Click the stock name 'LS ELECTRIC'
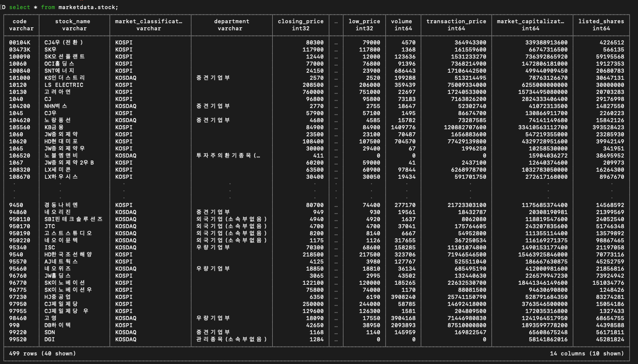Viewport: 638px width, 364px height. tap(64, 85)
